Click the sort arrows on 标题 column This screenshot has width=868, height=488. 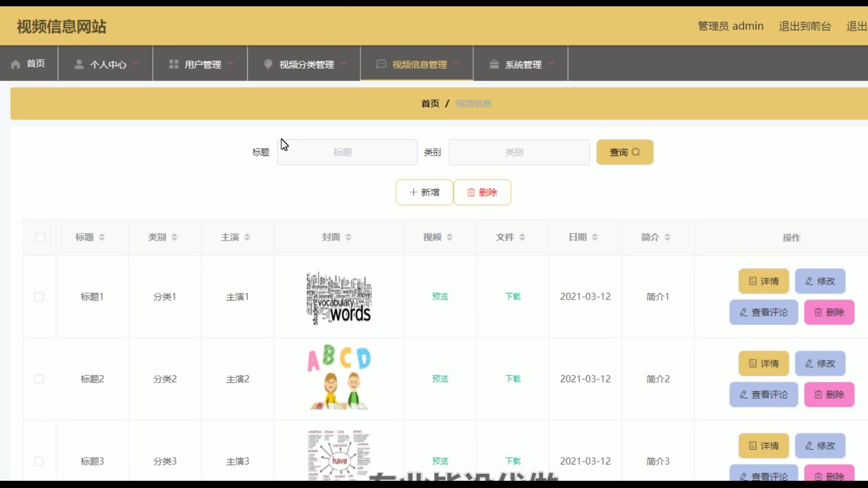(x=102, y=237)
